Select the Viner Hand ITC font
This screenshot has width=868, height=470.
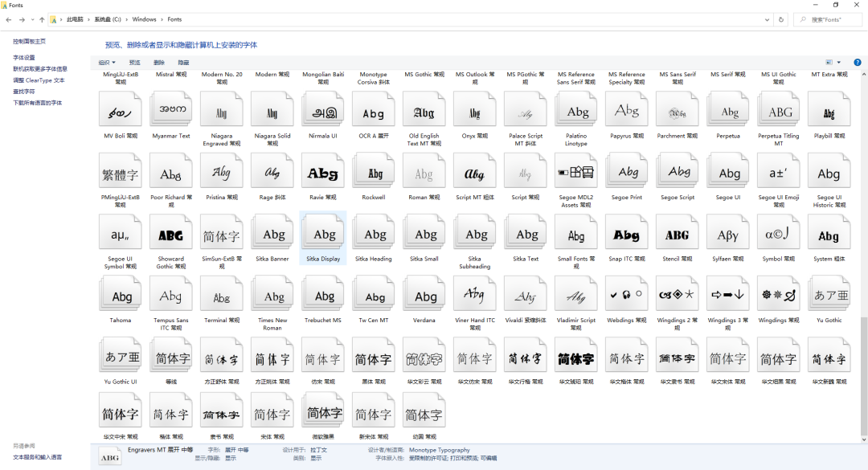click(x=475, y=295)
